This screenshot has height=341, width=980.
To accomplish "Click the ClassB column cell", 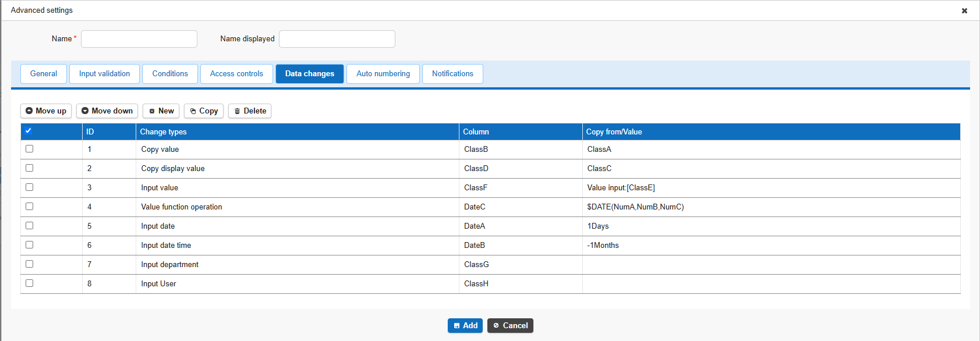I will (x=521, y=150).
